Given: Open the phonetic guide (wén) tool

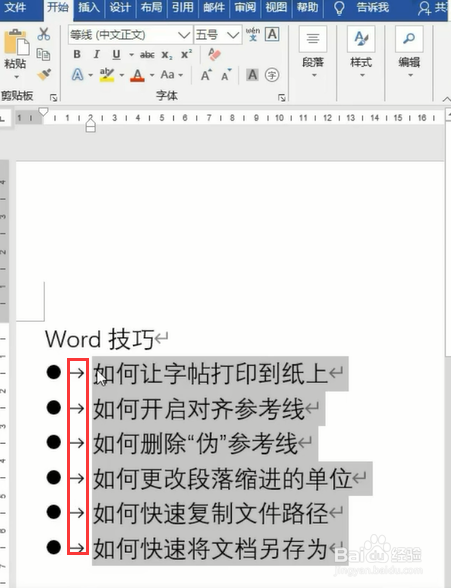Looking at the screenshot, I should coord(253,34).
